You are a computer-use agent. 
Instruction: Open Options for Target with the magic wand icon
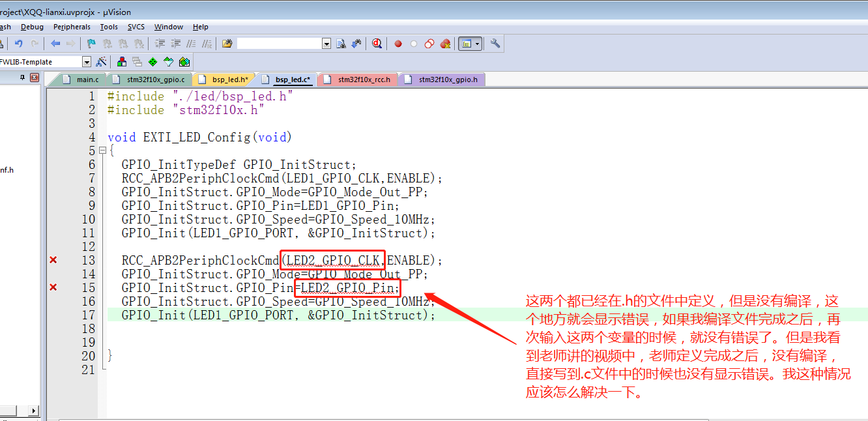[x=101, y=62]
